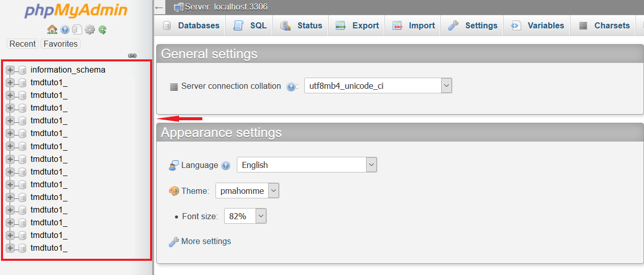Open the More settings link

pyautogui.click(x=206, y=242)
